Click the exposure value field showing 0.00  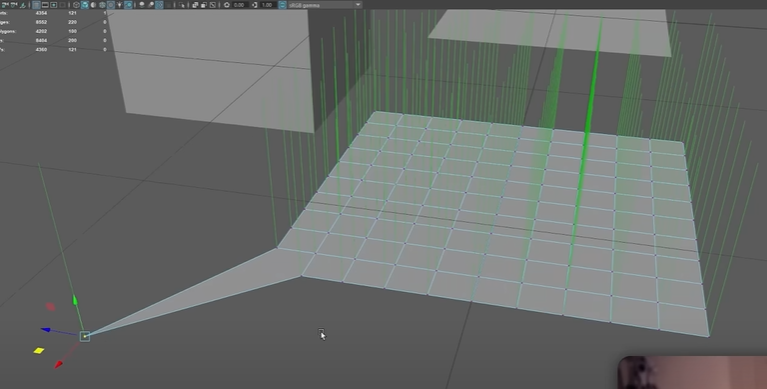coord(239,5)
